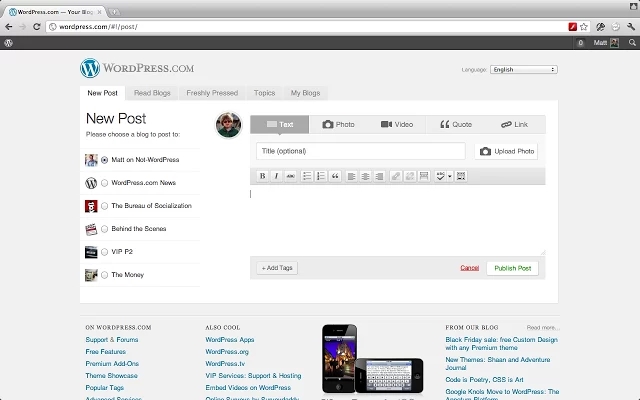
Task: Select The Bureau of Socialization blog
Action: (x=105, y=206)
